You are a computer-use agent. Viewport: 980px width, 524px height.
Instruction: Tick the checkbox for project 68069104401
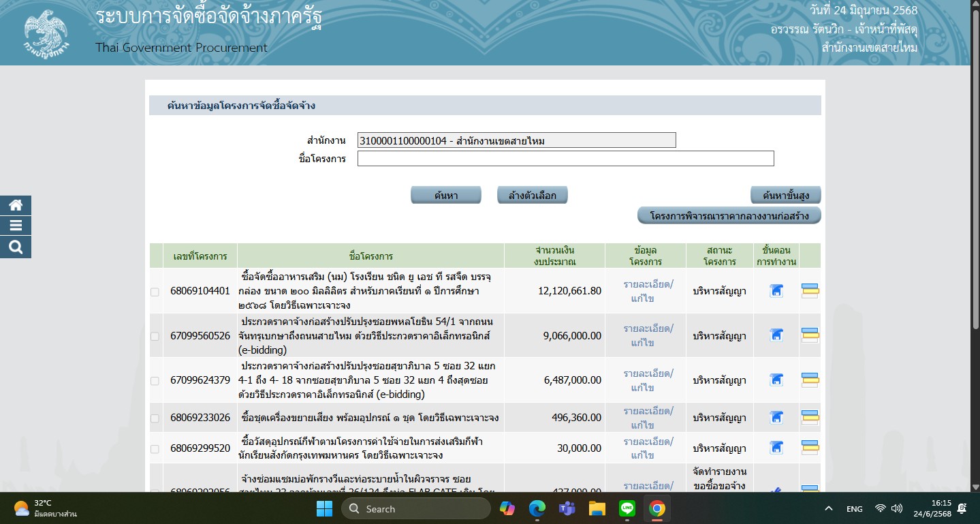tap(155, 292)
